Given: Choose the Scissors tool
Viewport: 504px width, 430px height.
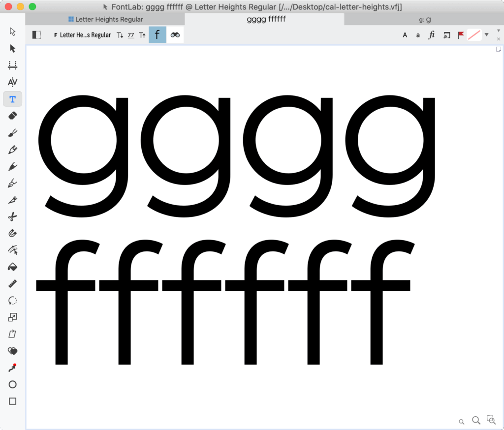Looking at the screenshot, I should click(x=13, y=216).
